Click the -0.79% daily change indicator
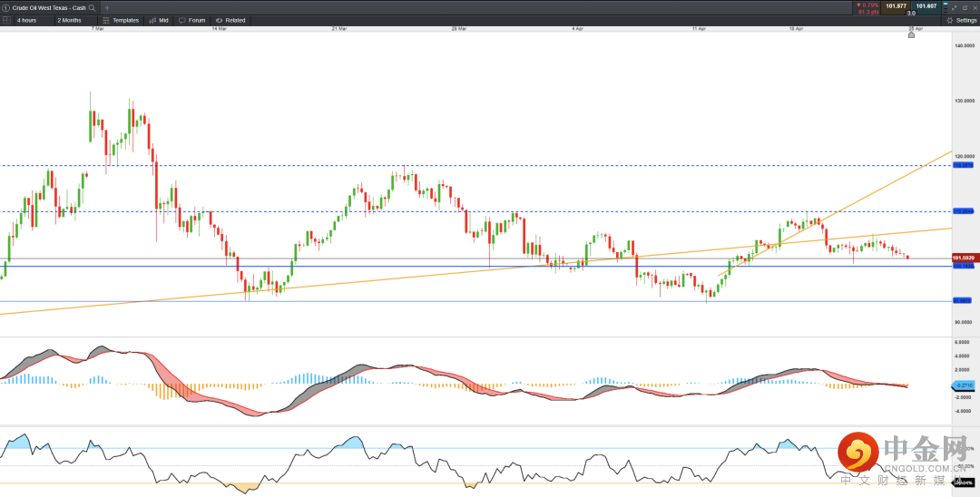The image size is (980, 497). coord(867,5)
